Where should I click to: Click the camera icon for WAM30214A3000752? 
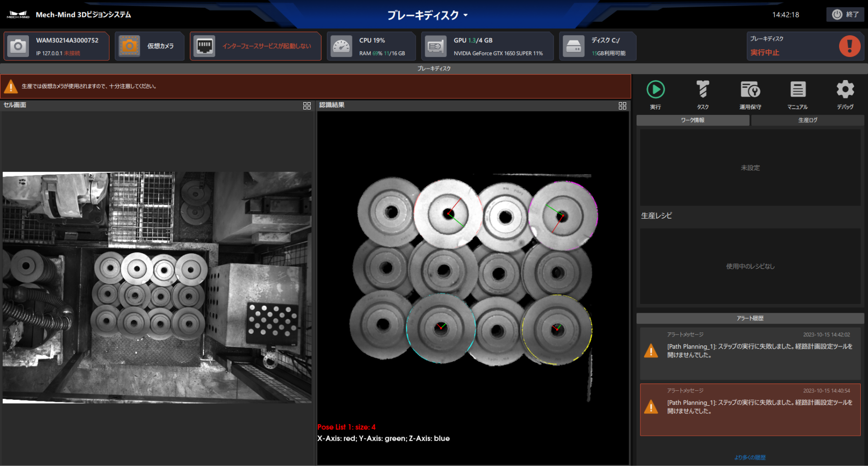tap(18, 46)
